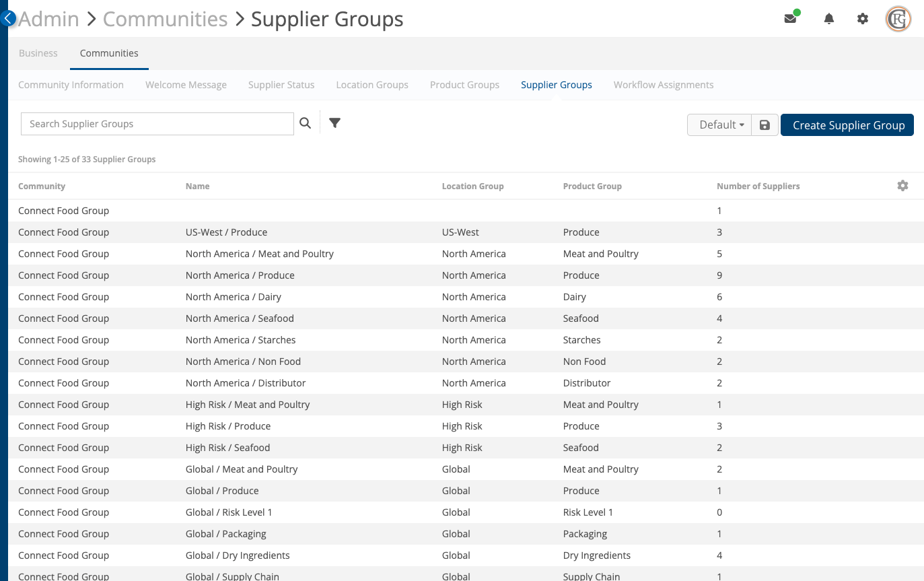Open the mail messages icon
This screenshot has height=581, width=924.
point(791,19)
